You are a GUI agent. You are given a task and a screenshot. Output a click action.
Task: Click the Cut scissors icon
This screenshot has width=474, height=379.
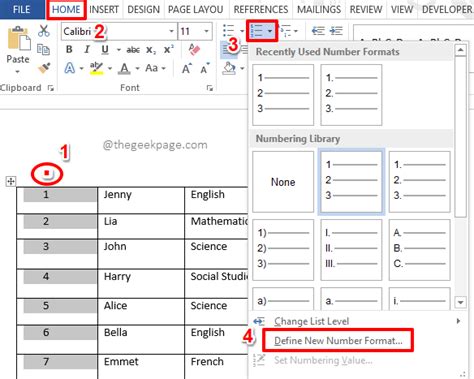point(44,31)
